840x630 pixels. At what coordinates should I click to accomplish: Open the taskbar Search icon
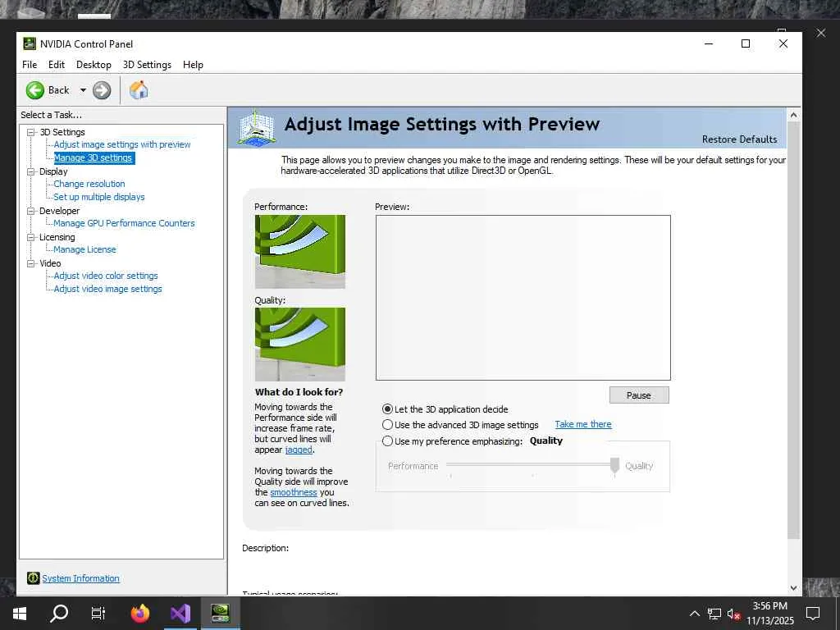59,614
